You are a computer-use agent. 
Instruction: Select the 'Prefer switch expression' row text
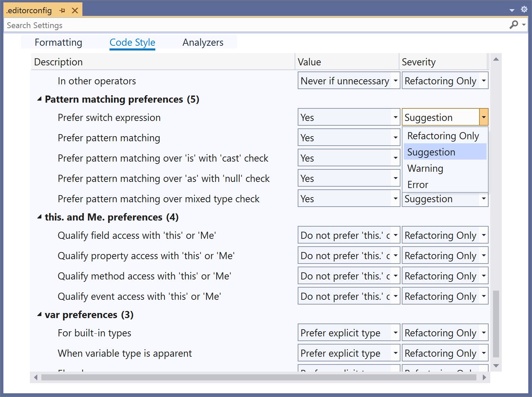pyautogui.click(x=109, y=118)
